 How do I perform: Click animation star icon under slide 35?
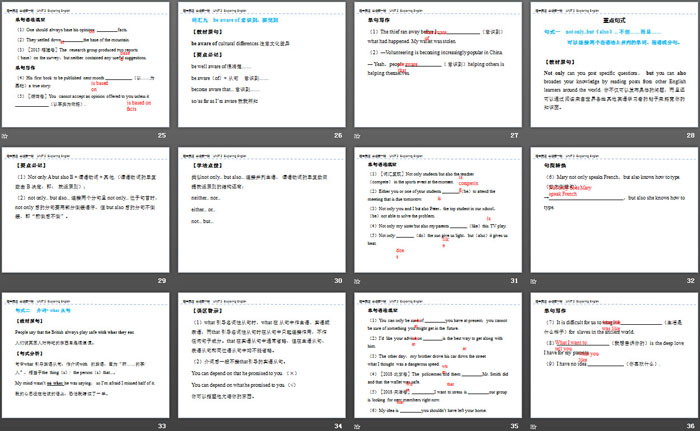[357, 427]
